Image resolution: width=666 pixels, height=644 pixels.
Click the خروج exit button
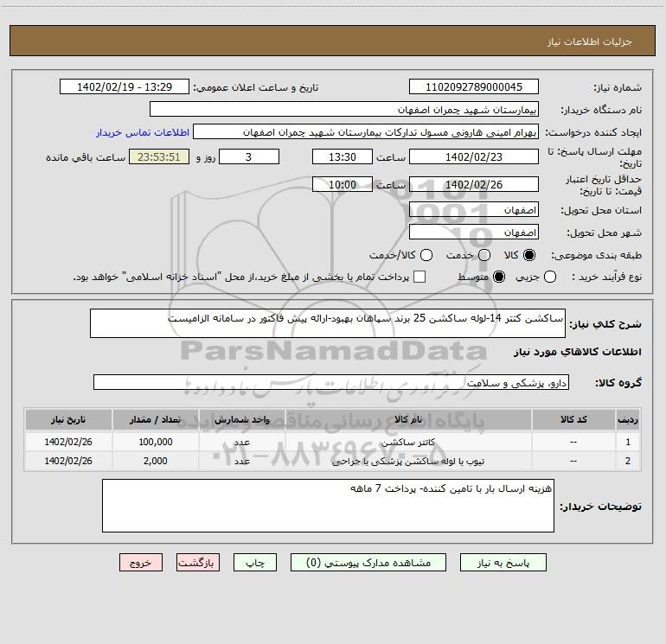pos(141,563)
